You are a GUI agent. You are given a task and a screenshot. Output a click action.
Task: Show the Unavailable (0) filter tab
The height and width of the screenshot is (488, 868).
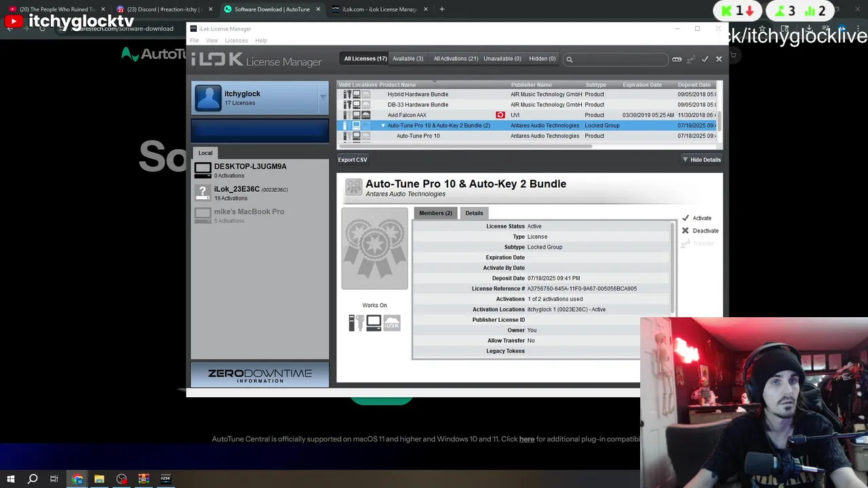coord(502,59)
